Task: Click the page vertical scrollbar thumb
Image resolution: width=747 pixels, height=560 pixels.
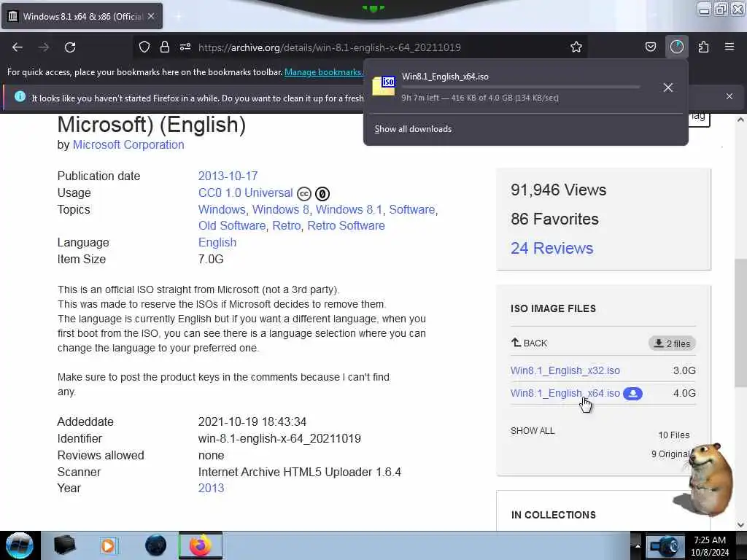Action: (x=740, y=323)
